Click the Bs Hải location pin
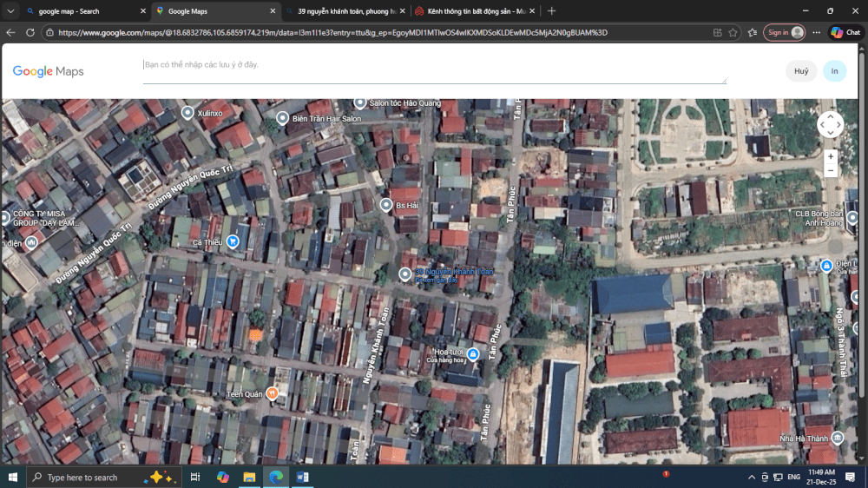This screenshot has height=488, width=868. (386, 205)
